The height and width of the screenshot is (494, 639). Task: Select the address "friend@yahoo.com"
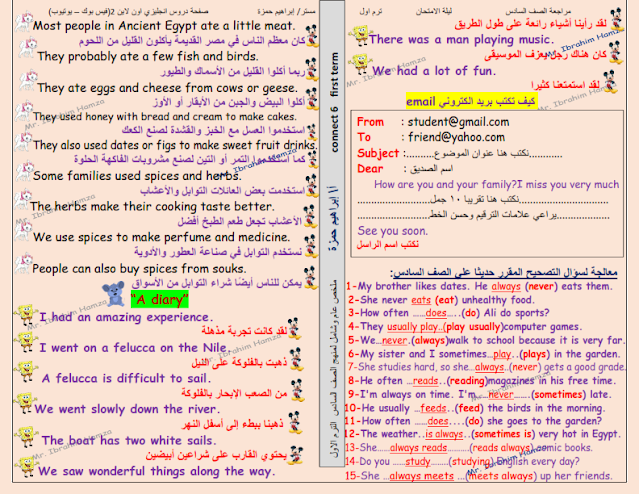pos(456,137)
